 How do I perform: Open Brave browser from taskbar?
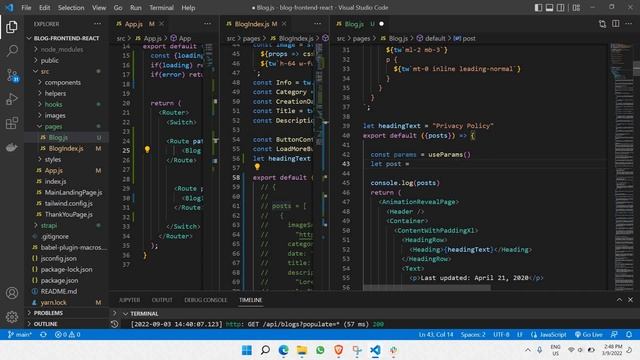[338, 350]
